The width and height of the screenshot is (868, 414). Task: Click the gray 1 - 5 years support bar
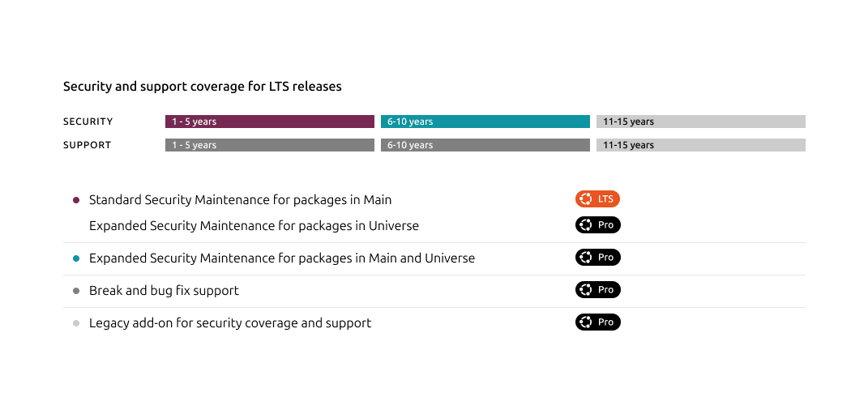pos(269,145)
